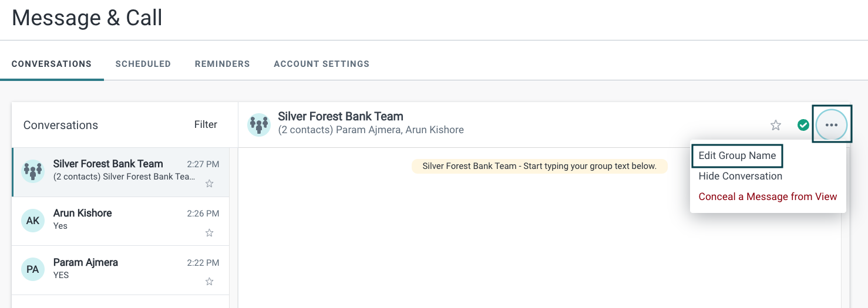Image resolution: width=868 pixels, height=308 pixels.
Task: Select Conceal a Message from View
Action: point(768,197)
